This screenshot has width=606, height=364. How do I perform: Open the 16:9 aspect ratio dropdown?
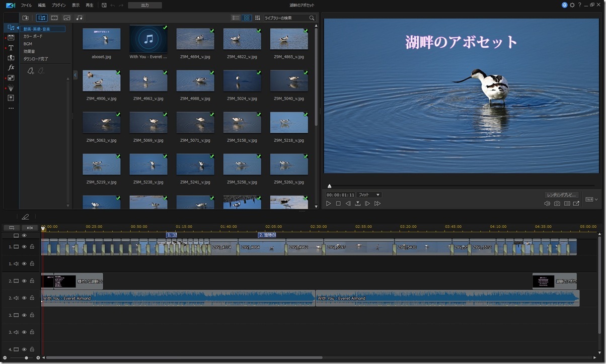[591, 198]
